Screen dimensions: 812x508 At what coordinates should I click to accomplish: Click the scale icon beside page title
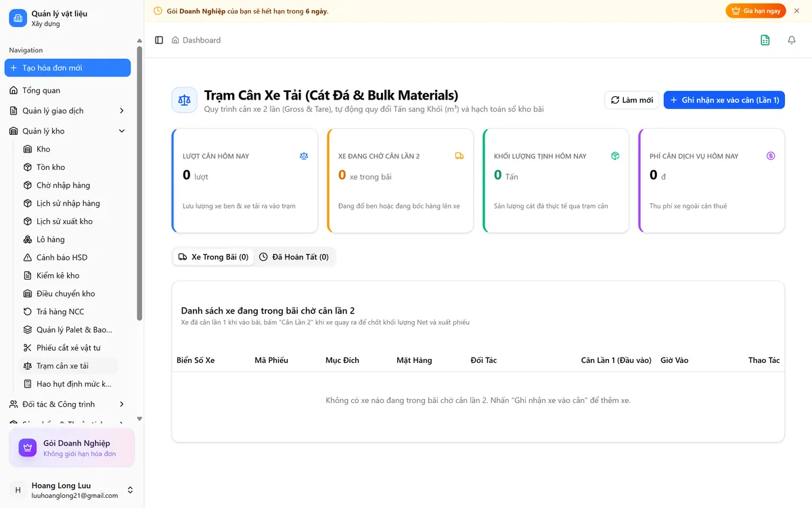[x=184, y=100]
